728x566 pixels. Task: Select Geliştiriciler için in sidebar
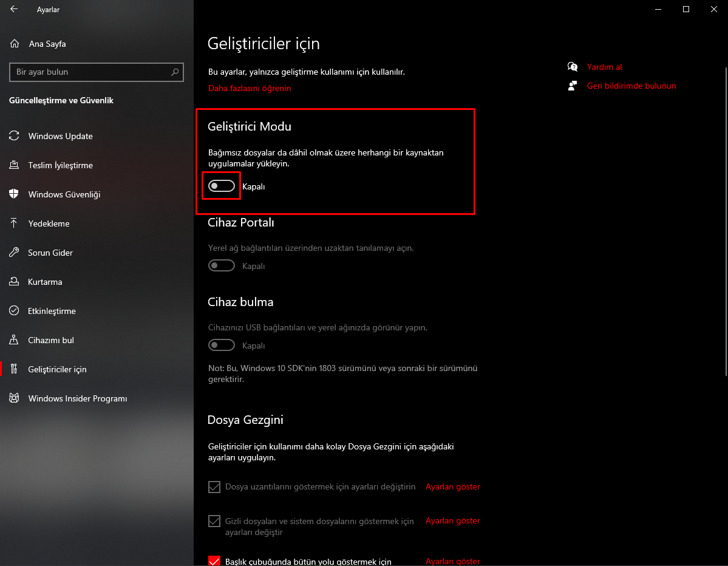click(97, 369)
